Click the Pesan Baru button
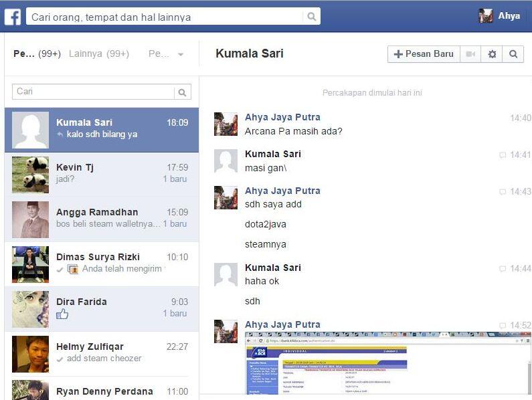 [x=424, y=54]
